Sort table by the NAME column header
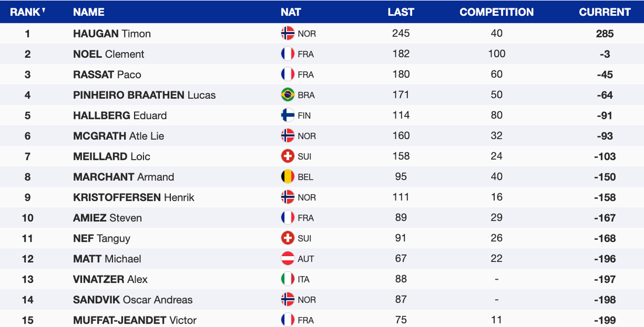Image resolution: width=644 pixels, height=327 pixels. coord(88,12)
